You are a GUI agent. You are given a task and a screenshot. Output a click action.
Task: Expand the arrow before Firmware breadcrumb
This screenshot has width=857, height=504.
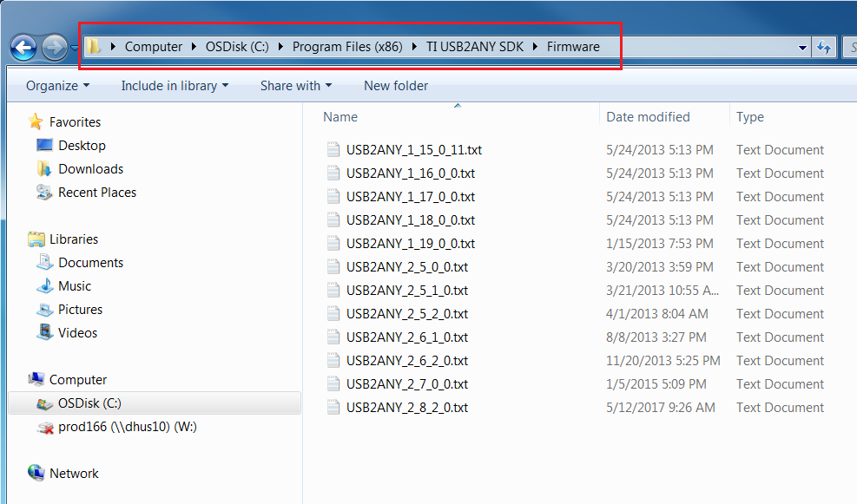tap(536, 47)
